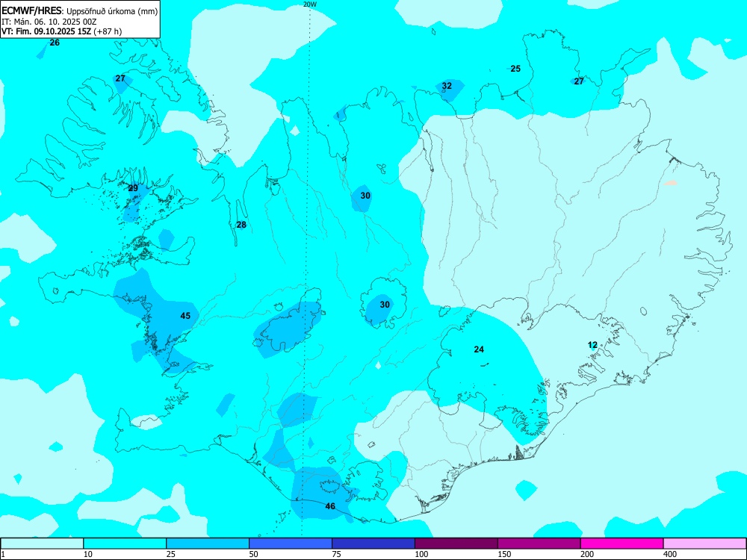Pick the sky blue 25–50 mm legend swatch
The image size is (747, 560).
coord(208,544)
